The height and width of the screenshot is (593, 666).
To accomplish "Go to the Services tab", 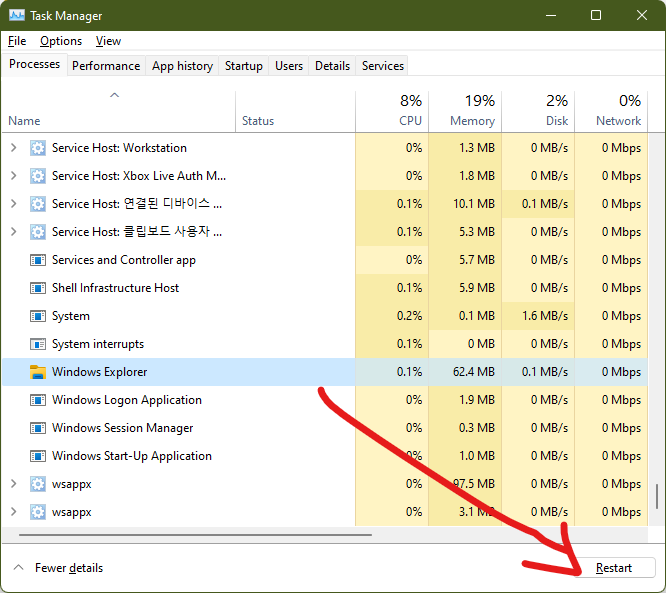I will pos(383,66).
